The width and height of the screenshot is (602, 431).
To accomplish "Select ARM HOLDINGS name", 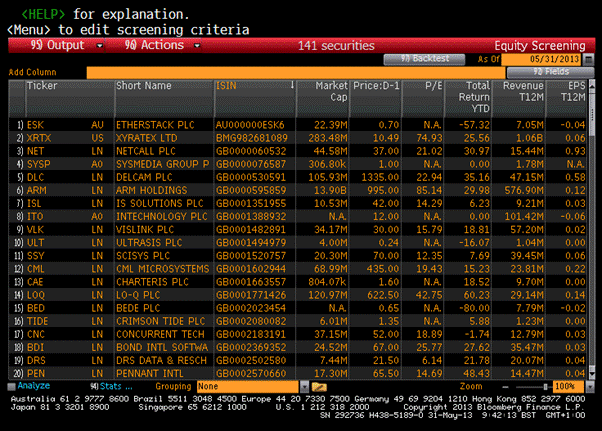I will point(152,190).
